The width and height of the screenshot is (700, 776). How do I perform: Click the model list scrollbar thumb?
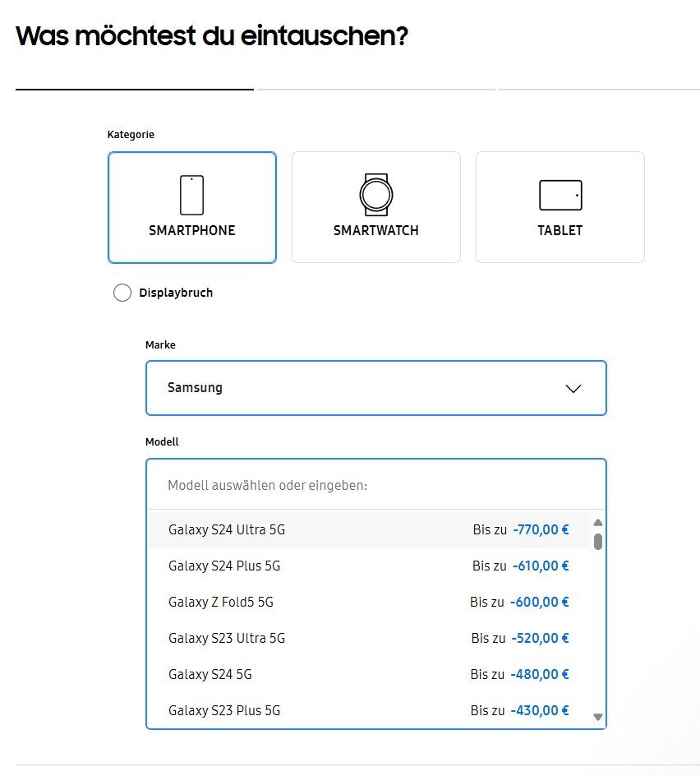598,541
